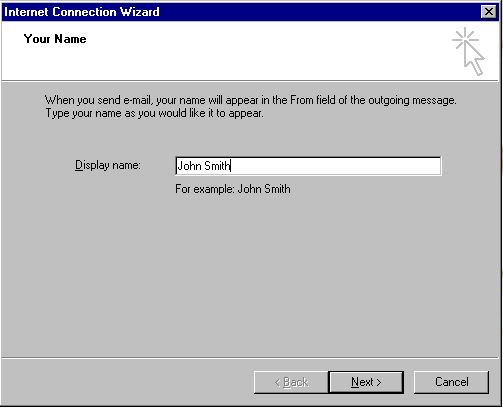Click the underlined N in Next

pyautogui.click(x=355, y=382)
